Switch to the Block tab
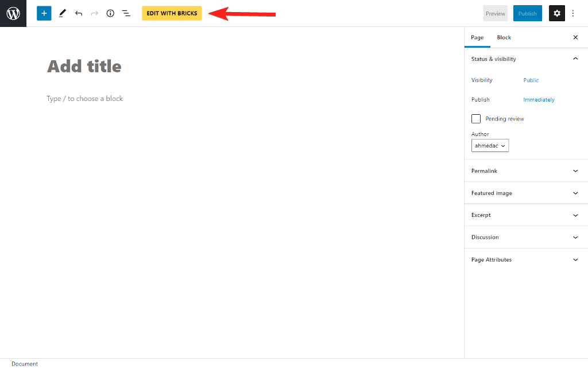The width and height of the screenshot is (588, 369). pyautogui.click(x=504, y=37)
